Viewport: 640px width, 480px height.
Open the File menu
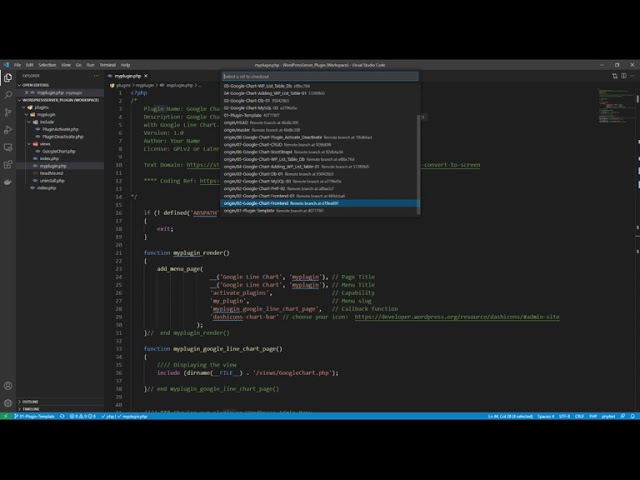[18, 65]
